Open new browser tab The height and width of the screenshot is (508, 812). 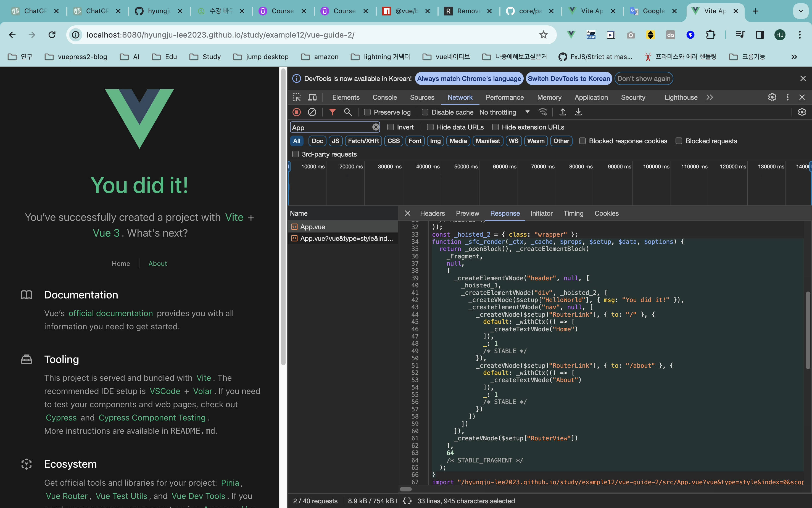click(x=756, y=11)
